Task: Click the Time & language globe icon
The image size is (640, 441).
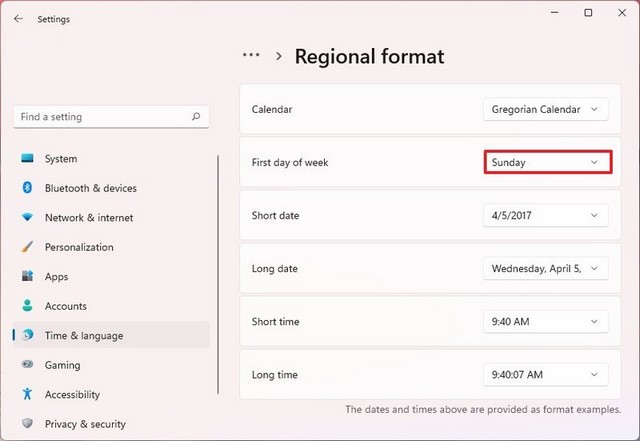Action: pyautogui.click(x=27, y=335)
